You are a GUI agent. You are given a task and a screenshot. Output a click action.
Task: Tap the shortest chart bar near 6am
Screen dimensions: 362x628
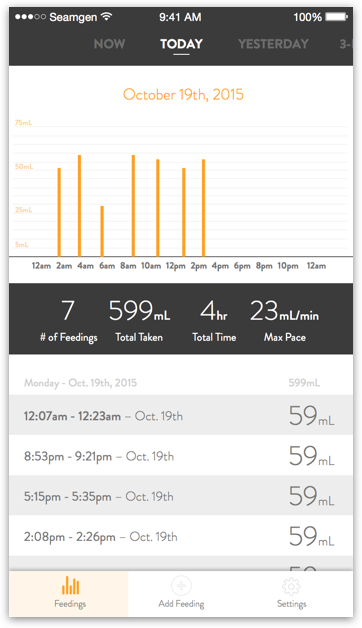[102, 231]
